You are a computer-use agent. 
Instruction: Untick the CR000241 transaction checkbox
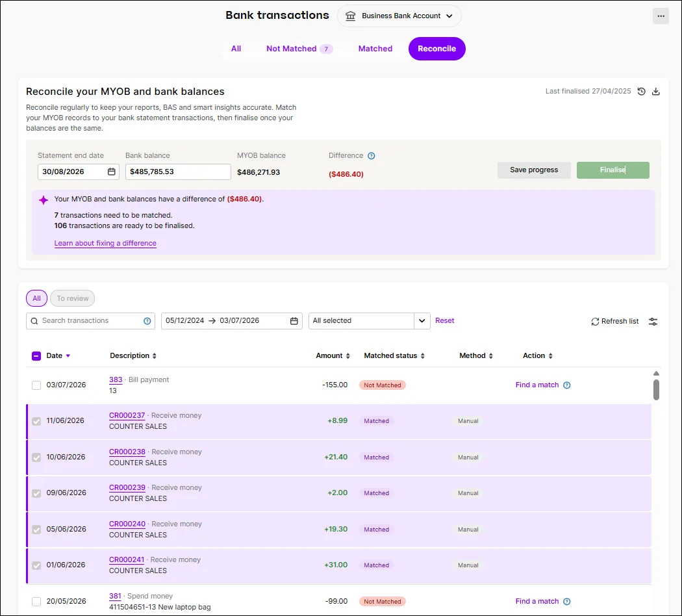pyautogui.click(x=36, y=565)
